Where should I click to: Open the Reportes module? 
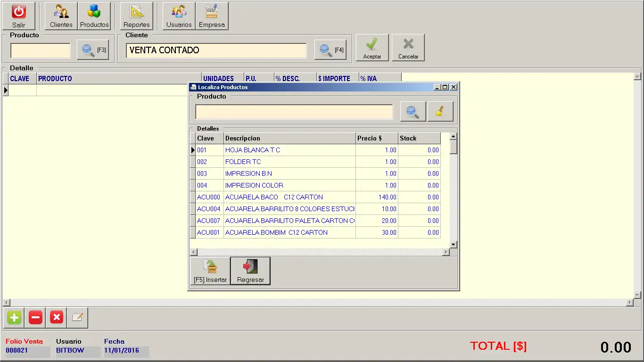coord(137,16)
